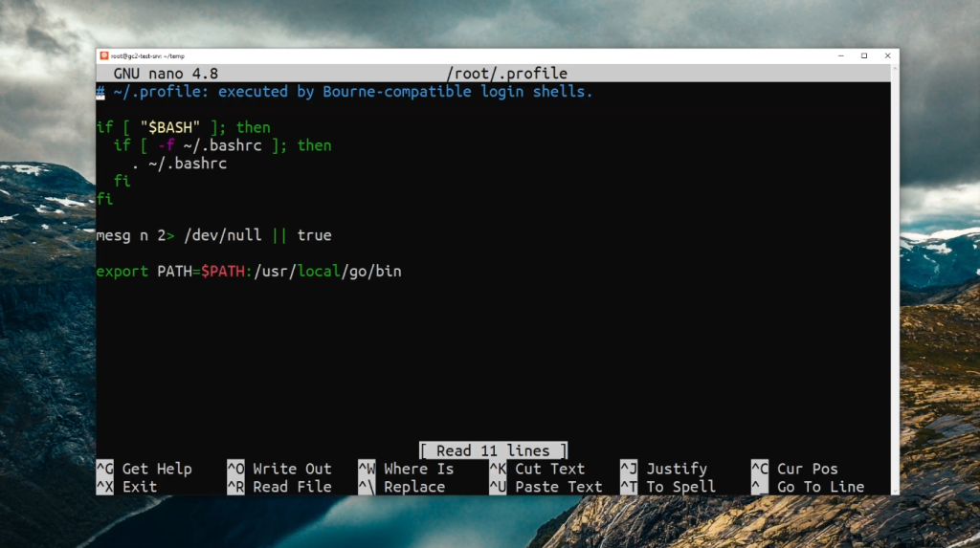The image size is (980, 548).
Task: Click the '^K Cut Text' shortcut
Action: point(538,469)
